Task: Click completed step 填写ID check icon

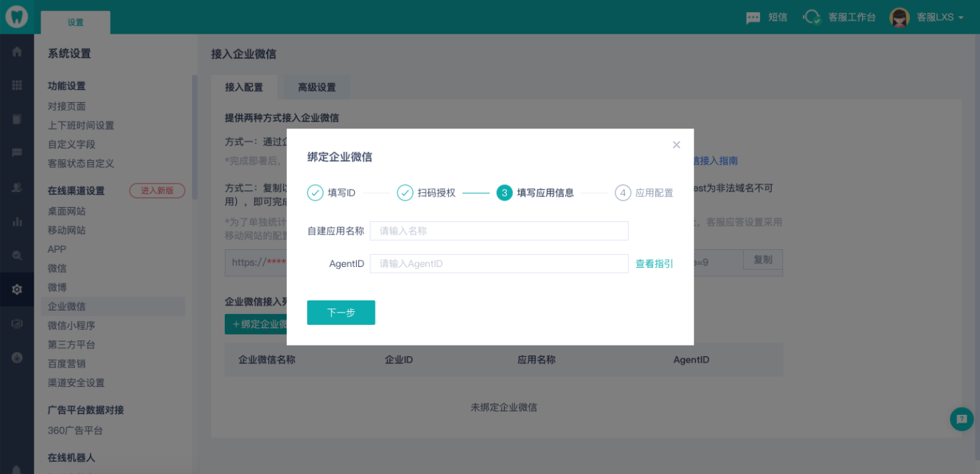Action: (x=315, y=193)
